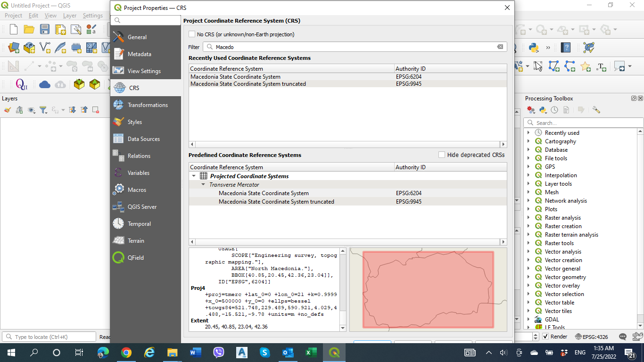
Task: Open the Transformations tab
Action: pos(146,105)
